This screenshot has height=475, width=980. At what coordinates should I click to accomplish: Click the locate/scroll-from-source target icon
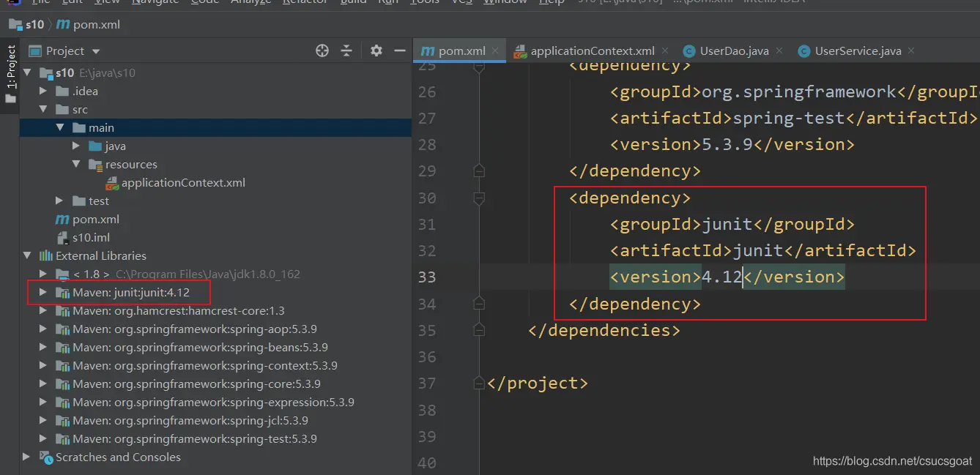click(x=322, y=51)
